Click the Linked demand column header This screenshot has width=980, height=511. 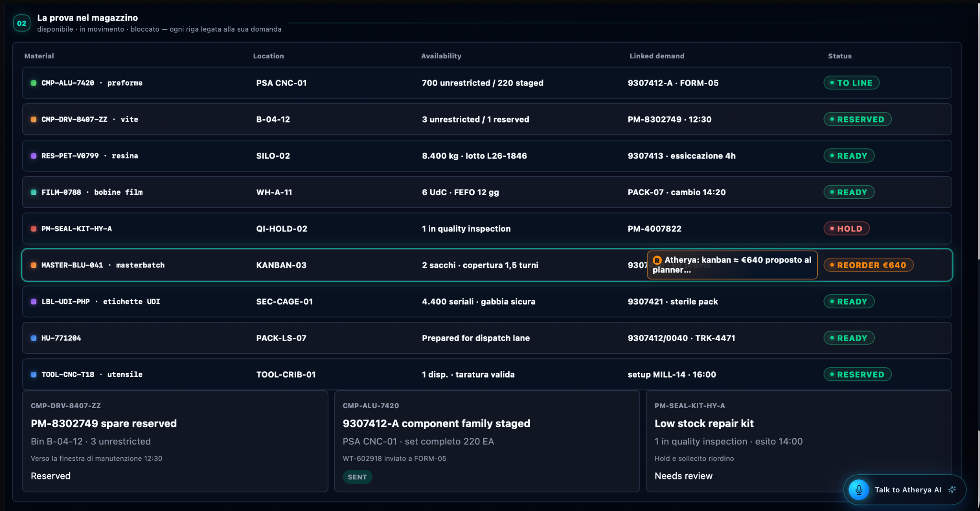pyautogui.click(x=657, y=56)
